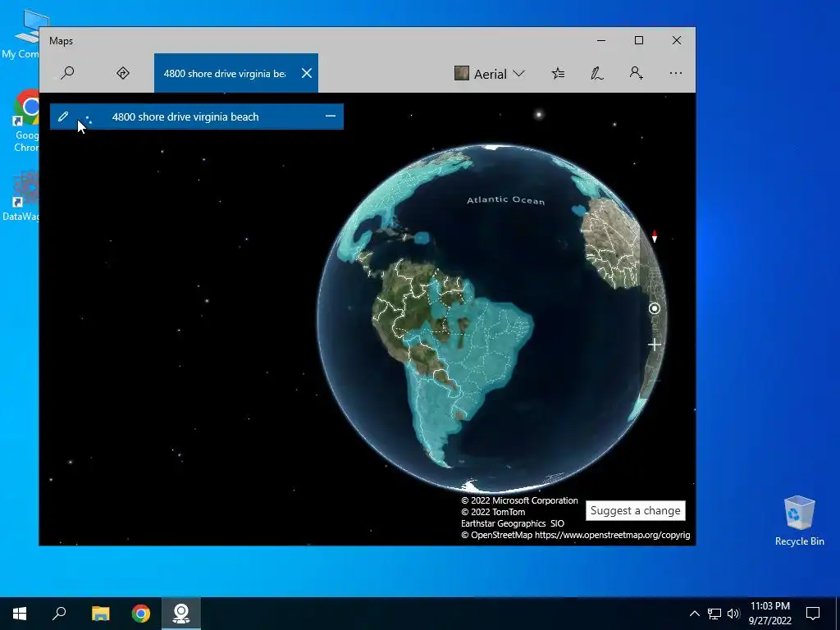
Task: Click the Maps window title text
Action: (61, 41)
